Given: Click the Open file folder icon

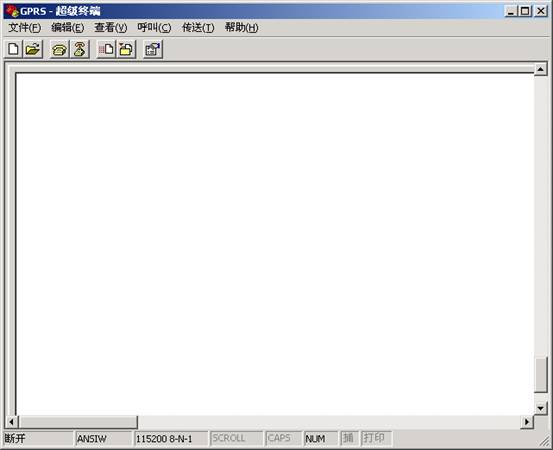Looking at the screenshot, I should (x=33, y=49).
